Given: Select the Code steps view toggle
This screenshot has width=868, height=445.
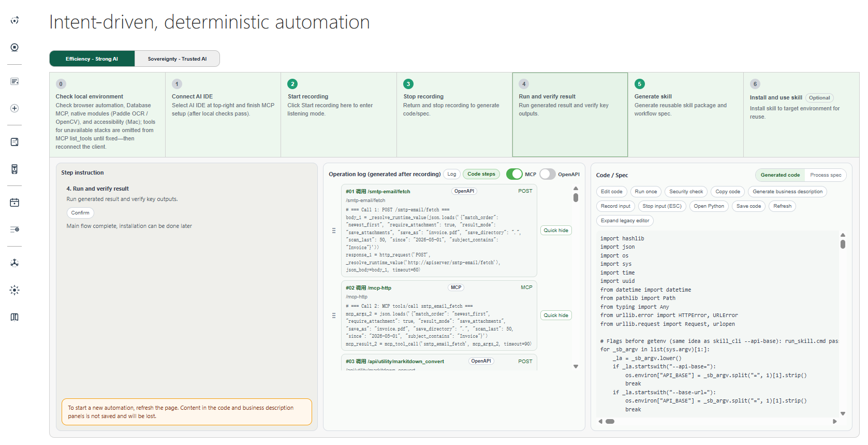Looking at the screenshot, I should point(481,174).
